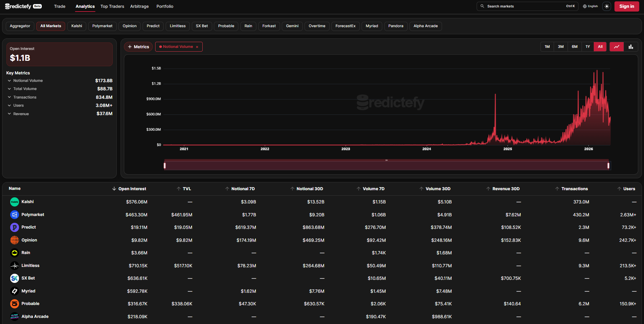Click the SX Bet logo icon
The height and width of the screenshot is (324, 644).
(x=15, y=278)
